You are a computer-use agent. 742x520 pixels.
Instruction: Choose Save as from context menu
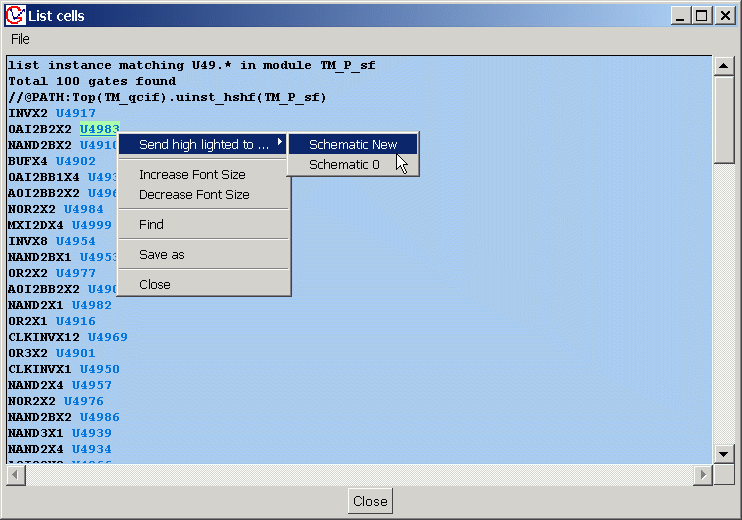tap(161, 255)
